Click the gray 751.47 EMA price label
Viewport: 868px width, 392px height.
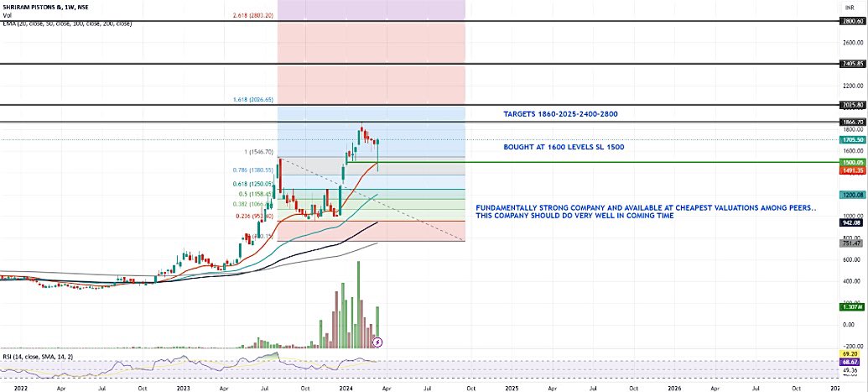[852, 243]
